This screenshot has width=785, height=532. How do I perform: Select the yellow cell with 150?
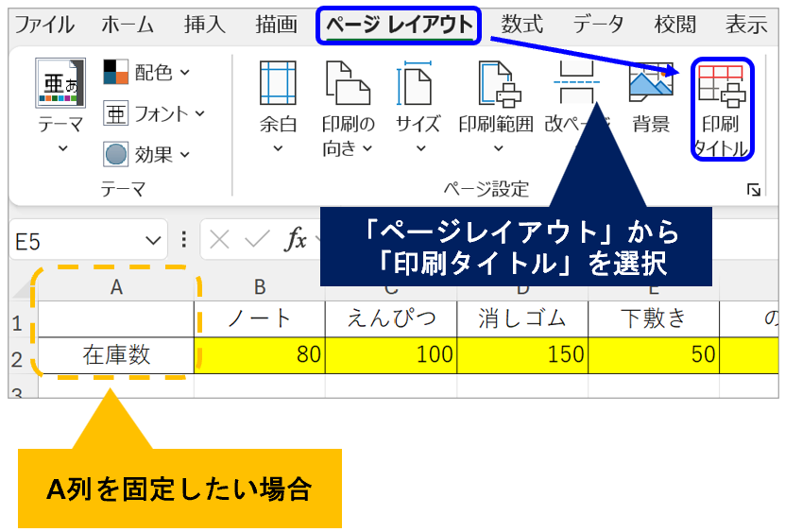click(522, 355)
